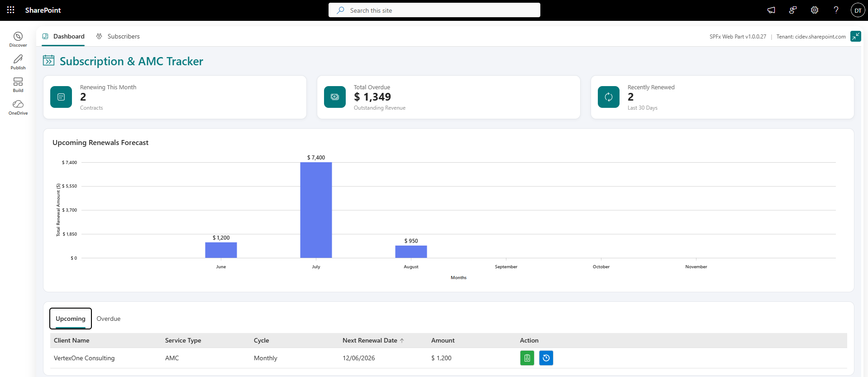Click the June bar in forecast chart
Screen dimensions: 868x377
coord(221,250)
